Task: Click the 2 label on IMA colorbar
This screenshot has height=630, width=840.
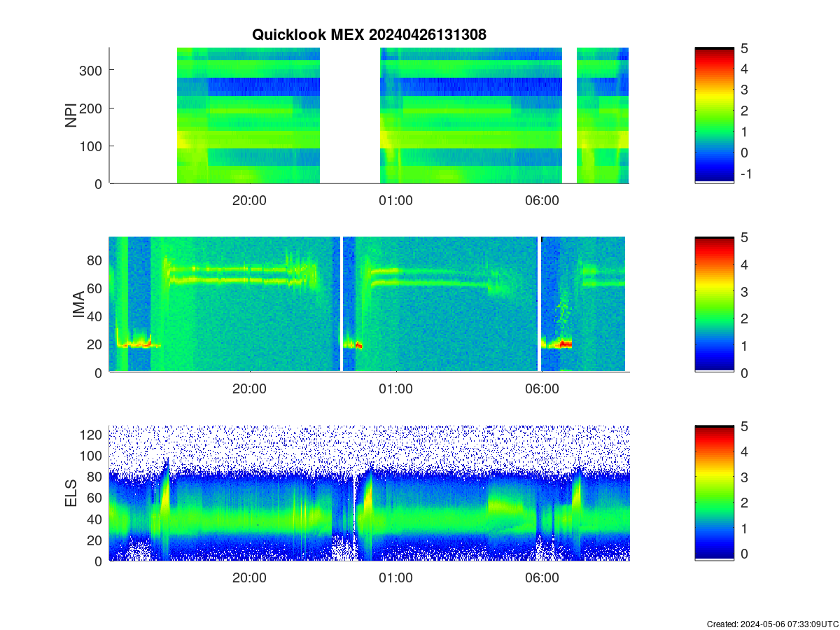Action: (x=745, y=318)
